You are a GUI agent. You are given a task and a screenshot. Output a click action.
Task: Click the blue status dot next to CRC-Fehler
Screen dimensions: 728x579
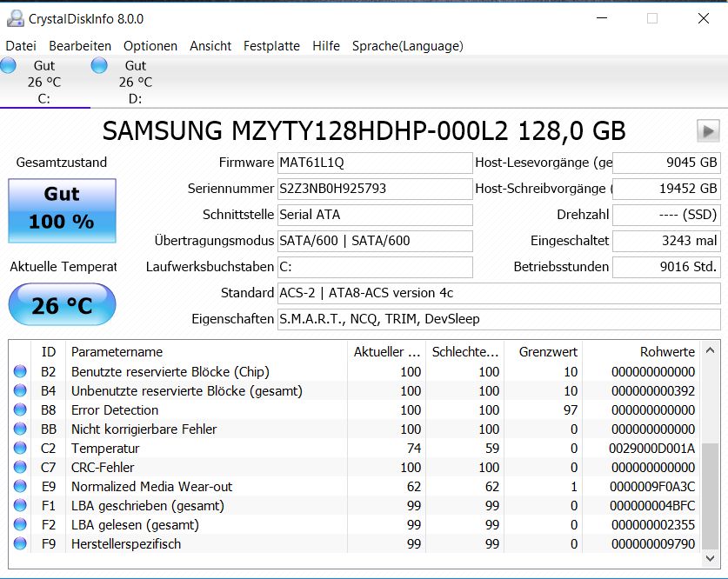(x=21, y=467)
